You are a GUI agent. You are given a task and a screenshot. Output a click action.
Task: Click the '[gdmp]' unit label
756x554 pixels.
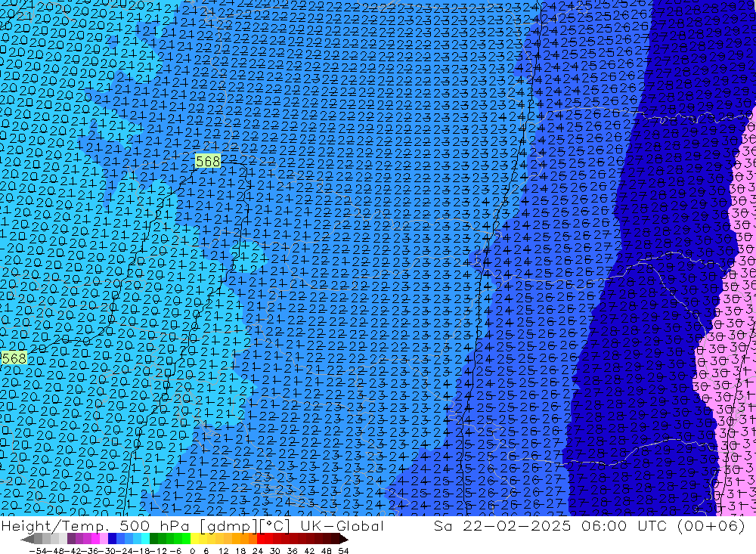pos(228,526)
